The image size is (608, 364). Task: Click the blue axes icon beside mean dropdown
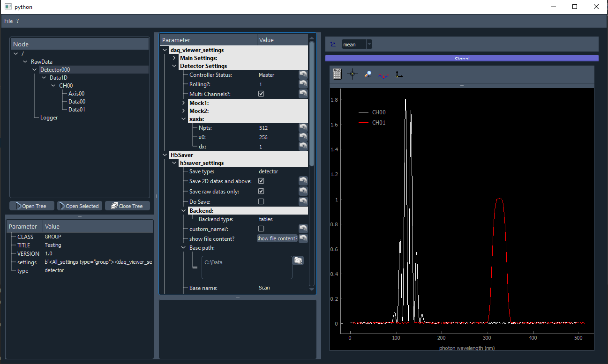coord(333,45)
